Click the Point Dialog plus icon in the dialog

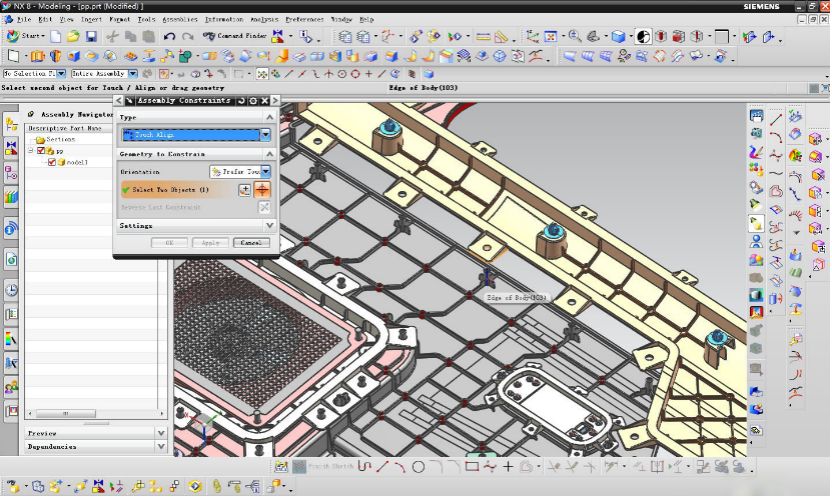pyautogui.click(x=244, y=190)
